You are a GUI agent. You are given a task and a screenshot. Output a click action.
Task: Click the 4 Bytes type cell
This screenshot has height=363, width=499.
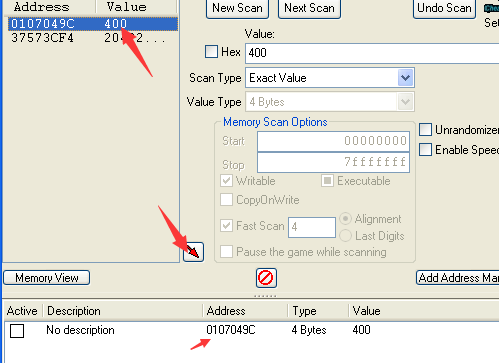(x=309, y=330)
